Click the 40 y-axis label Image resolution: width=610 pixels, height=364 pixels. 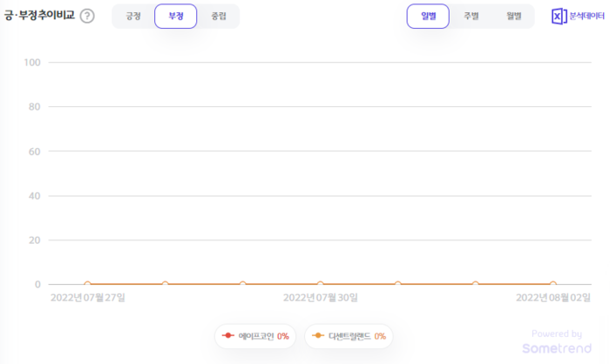coord(34,196)
